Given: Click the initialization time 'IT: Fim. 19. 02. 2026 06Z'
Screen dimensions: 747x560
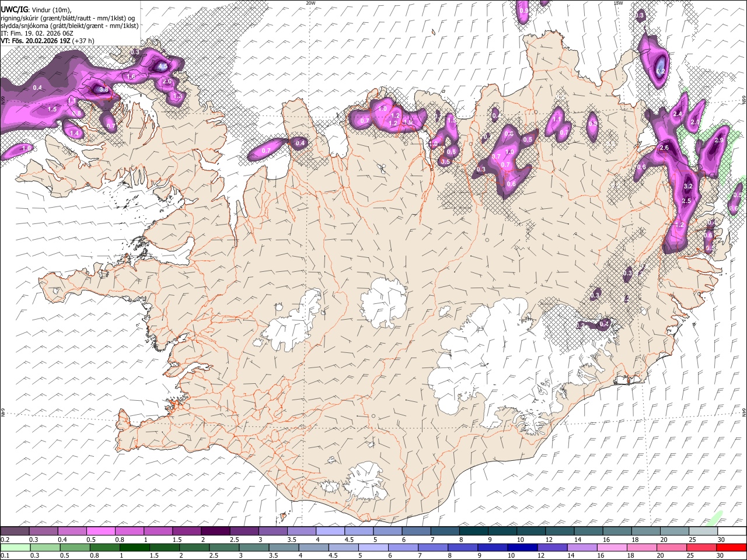Looking at the screenshot, I should [x=37, y=33].
